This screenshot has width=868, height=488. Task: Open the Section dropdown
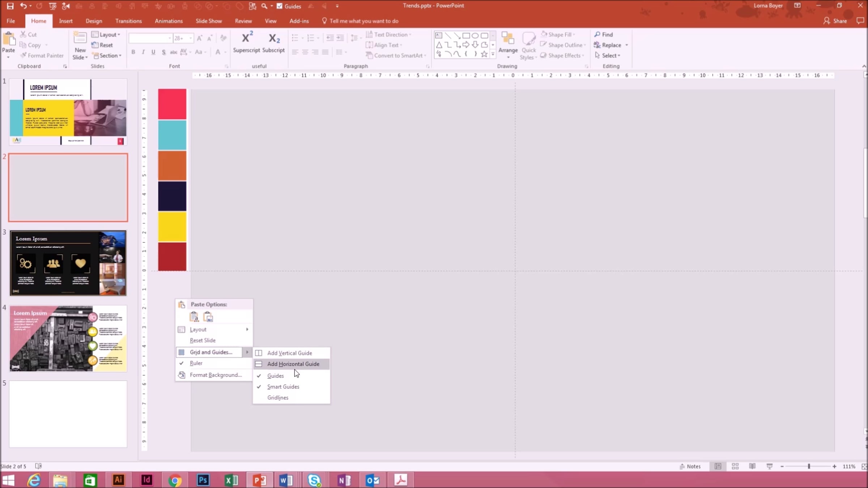tap(109, 56)
